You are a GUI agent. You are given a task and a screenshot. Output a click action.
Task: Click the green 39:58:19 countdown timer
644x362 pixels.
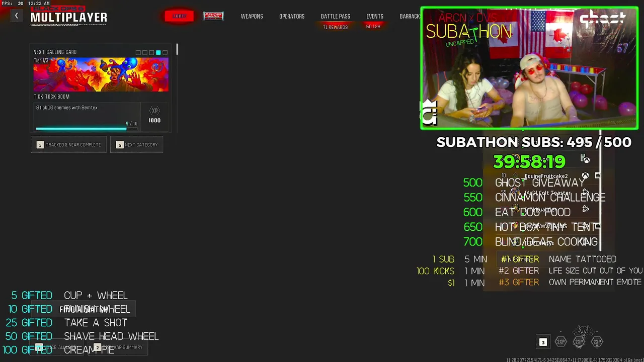click(529, 162)
